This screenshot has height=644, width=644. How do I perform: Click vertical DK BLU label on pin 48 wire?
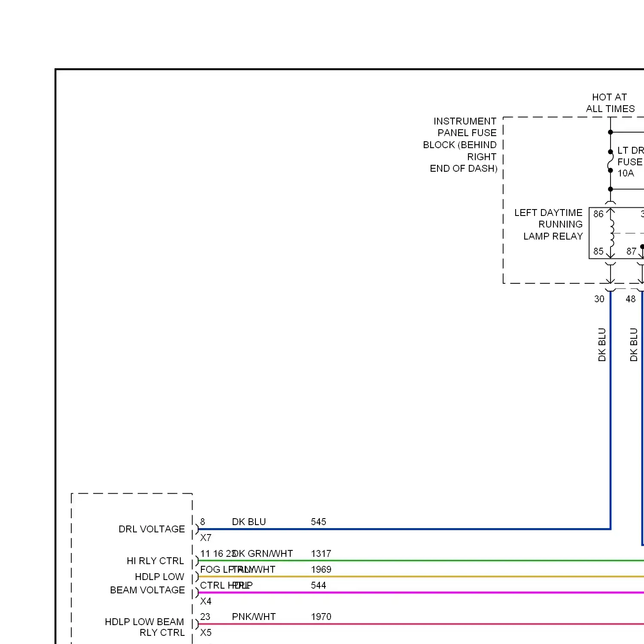pyautogui.click(x=634, y=345)
